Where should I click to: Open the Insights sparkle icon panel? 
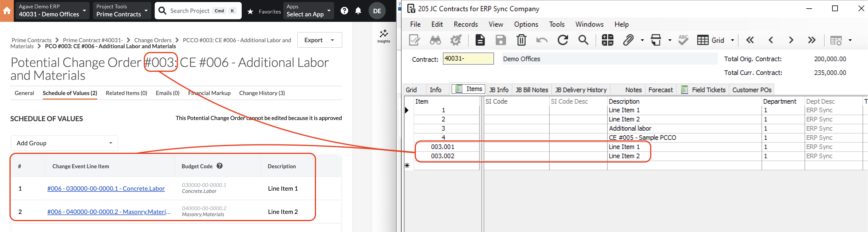383,36
